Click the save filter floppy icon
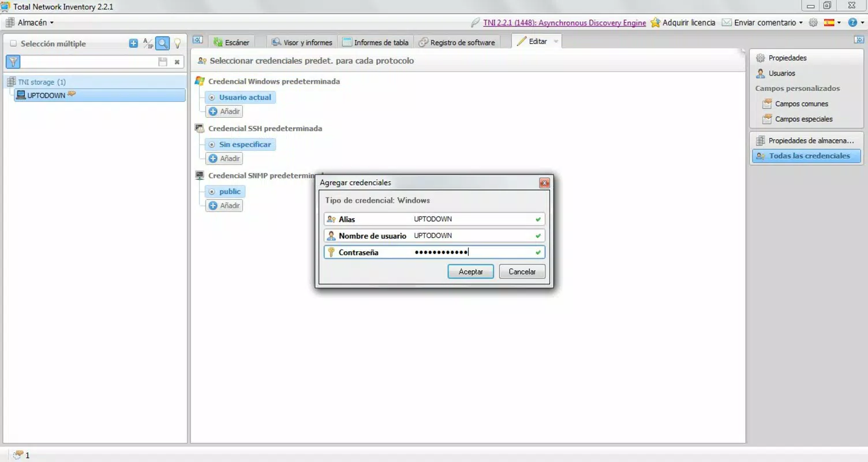 tap(163, 62)
